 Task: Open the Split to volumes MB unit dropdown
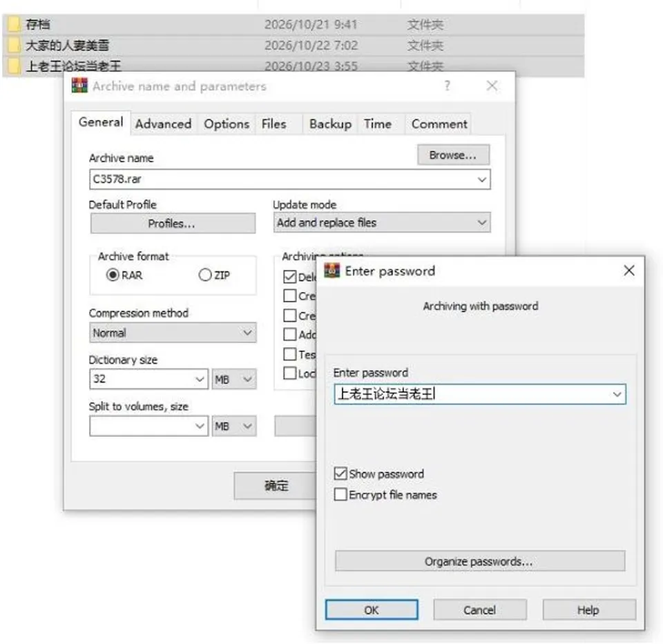pos(234,426)
